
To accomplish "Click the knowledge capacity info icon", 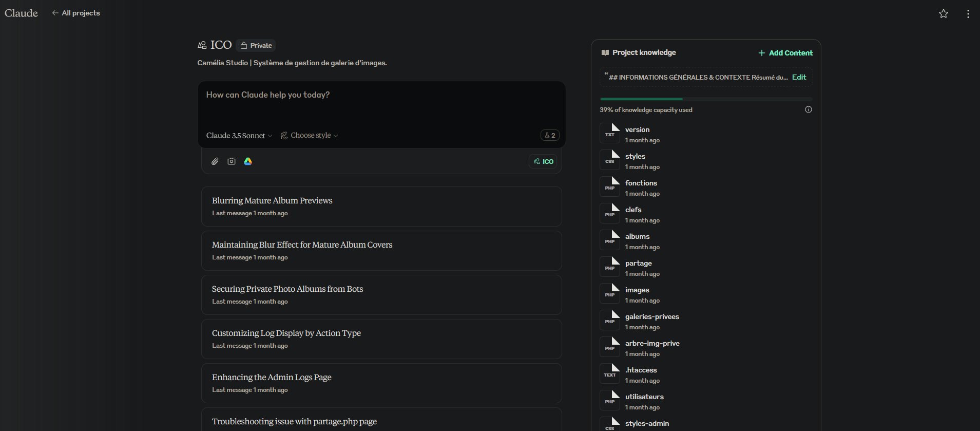I will click(x=808, y=109).
